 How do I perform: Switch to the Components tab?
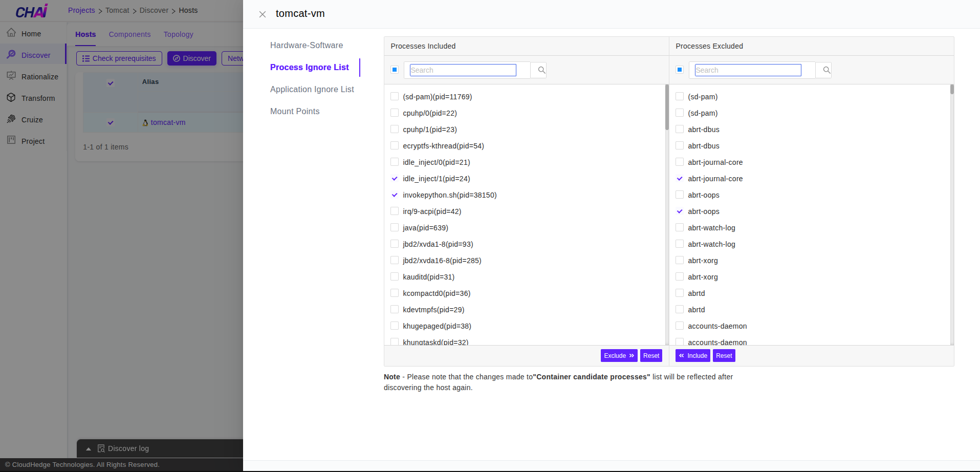coord(129,34)
